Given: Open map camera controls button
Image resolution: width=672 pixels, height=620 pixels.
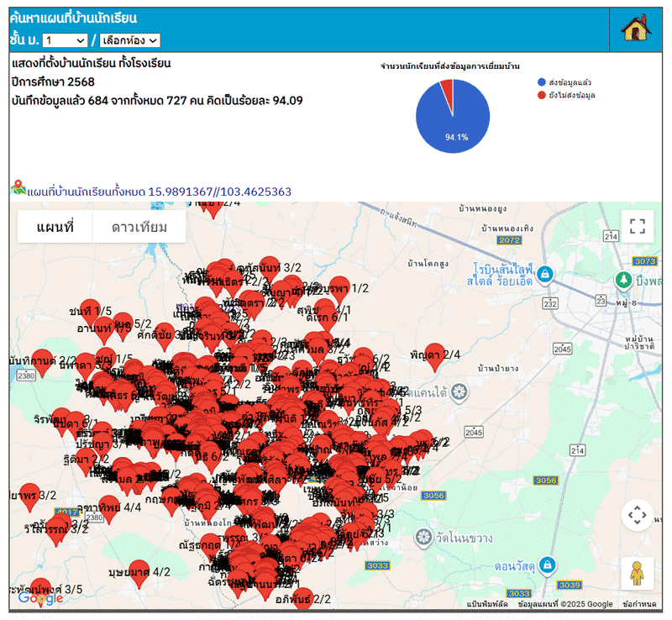Looking at the screenshot, I should (637, 514).
